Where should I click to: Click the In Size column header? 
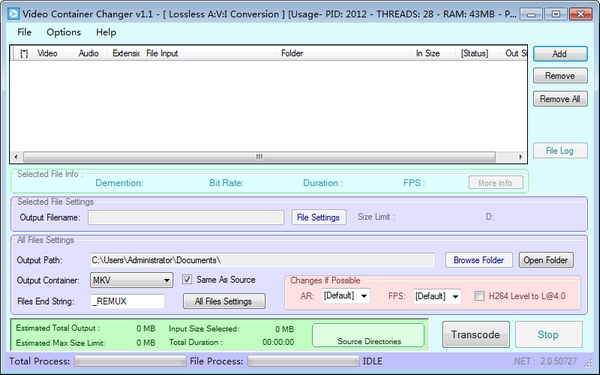tap(434, 53)
